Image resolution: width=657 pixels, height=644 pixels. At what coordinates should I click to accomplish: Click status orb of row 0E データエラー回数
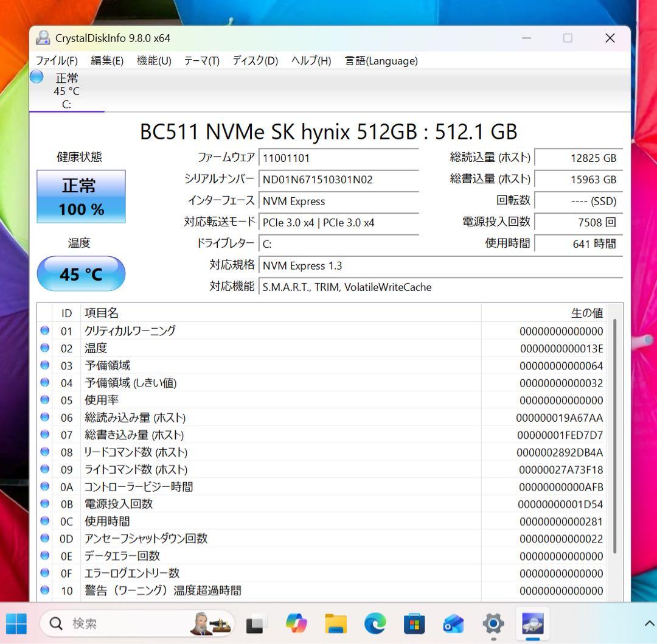tap(45, 556)
